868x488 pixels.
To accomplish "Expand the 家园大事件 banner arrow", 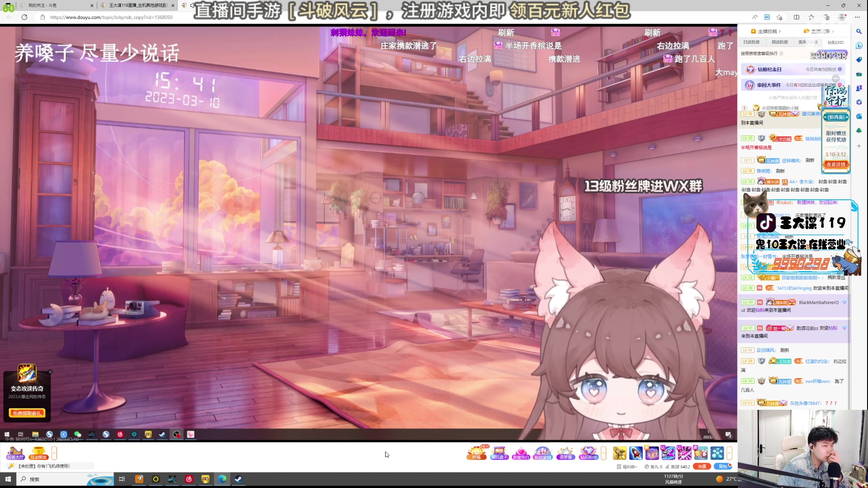I will point(840,85).
